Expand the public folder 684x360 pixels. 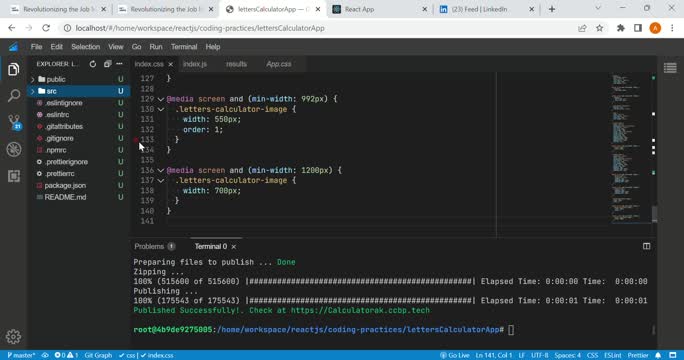pos(33,79)
